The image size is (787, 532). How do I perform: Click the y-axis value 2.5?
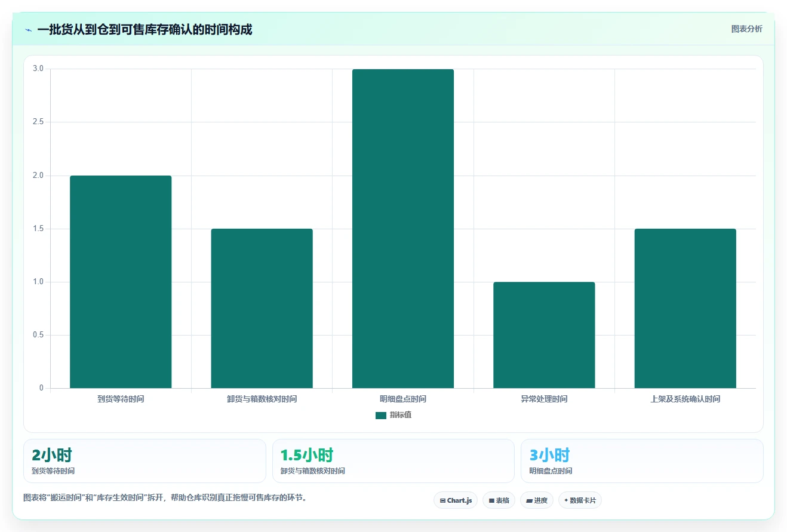(x=38, y=122)
